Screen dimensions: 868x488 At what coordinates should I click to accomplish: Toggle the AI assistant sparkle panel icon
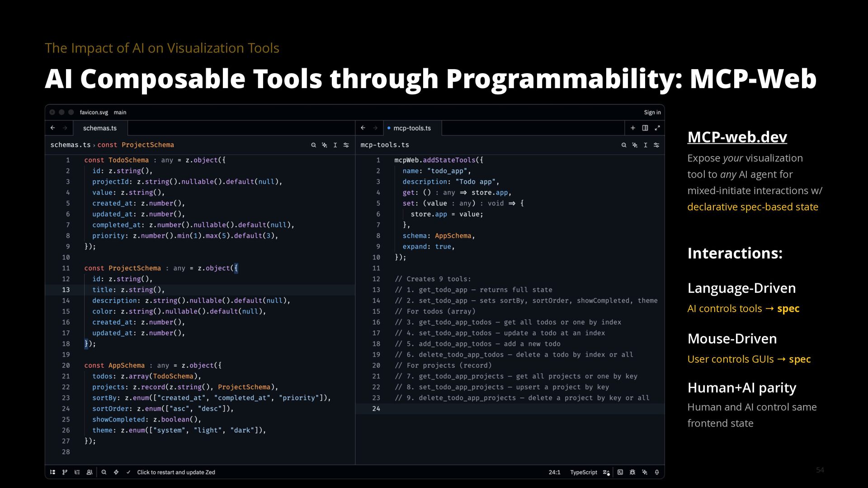645,472
